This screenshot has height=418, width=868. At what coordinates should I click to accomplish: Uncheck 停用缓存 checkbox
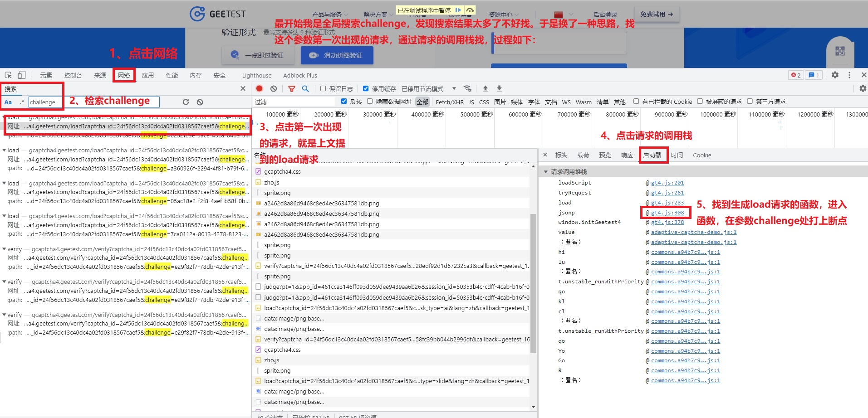[366, 89]
